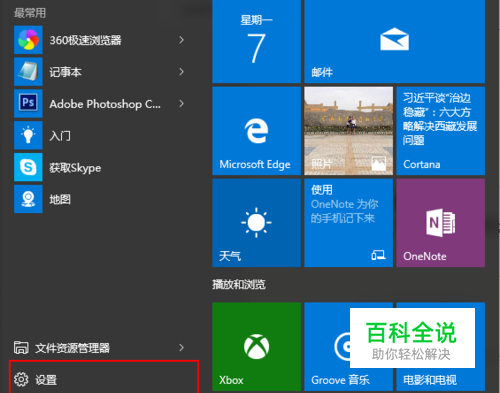Open the 照片 photos tile thumbnail
This screenshot has height=393, width=500.
[x=348, y=131]
